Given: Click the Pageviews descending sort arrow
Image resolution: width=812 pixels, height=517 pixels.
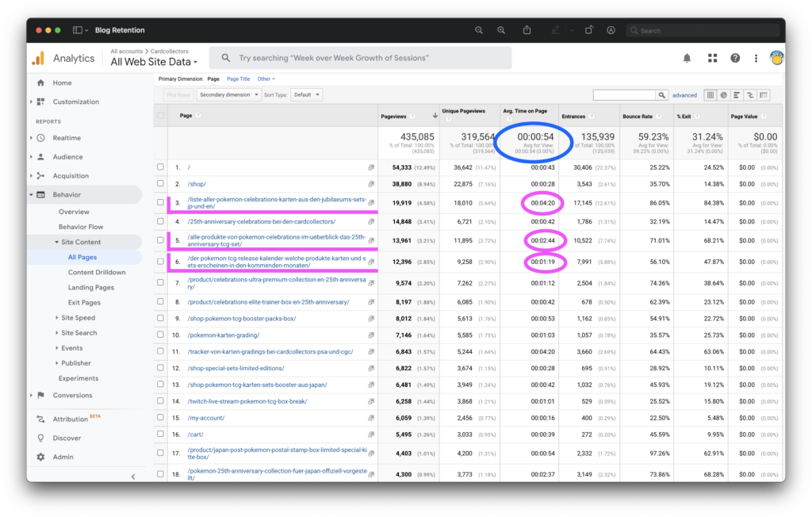Looking at the screenshot, I should tap(435, 116).
